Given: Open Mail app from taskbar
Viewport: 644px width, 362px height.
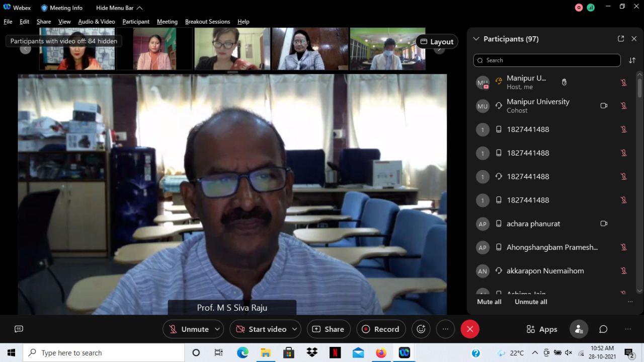Looking at the screenshot, I should tap(358, 353).
